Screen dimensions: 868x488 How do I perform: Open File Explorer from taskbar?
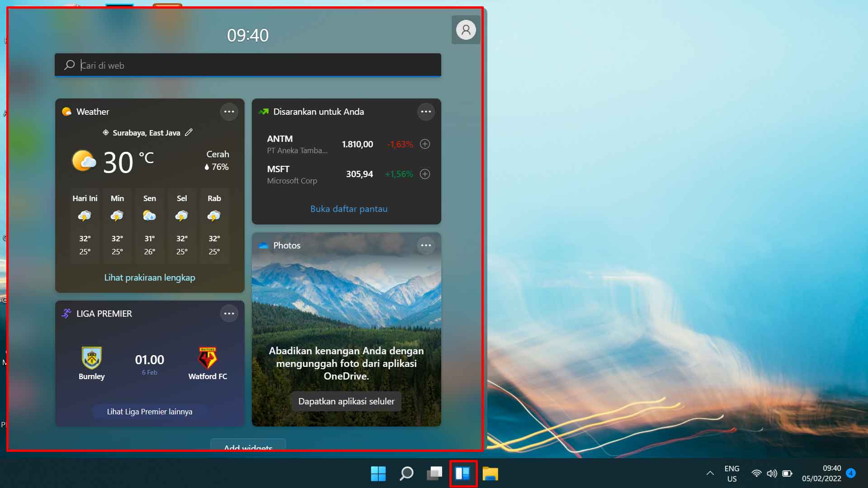coord(491,474)
